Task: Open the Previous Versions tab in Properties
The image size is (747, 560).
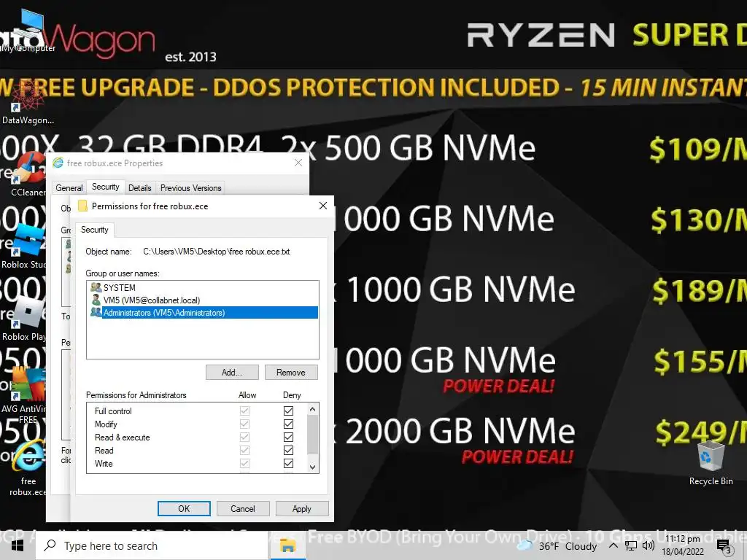Action: [x=190, y=188]
